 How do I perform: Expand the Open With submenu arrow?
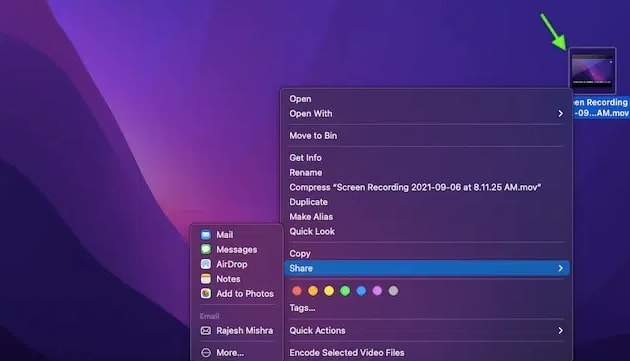(x=560, y=114)
